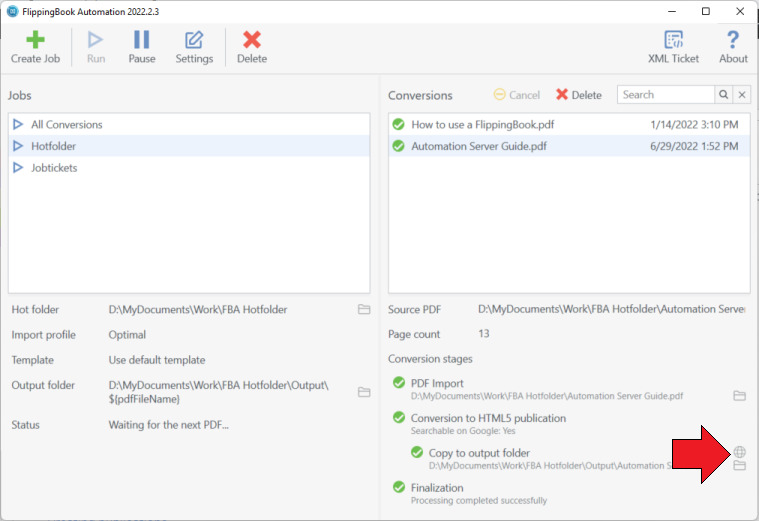The width and height of the screenshot is (759, 521).
Task: Focus the conversions Search field
Action: (x=666, y=94)
